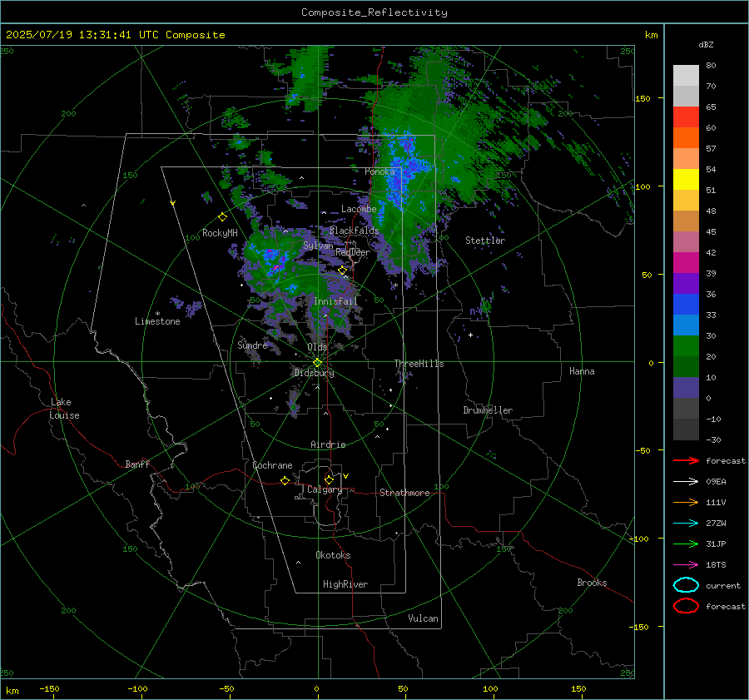Image resolution: width=749 pixels, height=700 pixels.
Task: Click the cyan 27ZW arrow in legend
Action: [686, 524]
